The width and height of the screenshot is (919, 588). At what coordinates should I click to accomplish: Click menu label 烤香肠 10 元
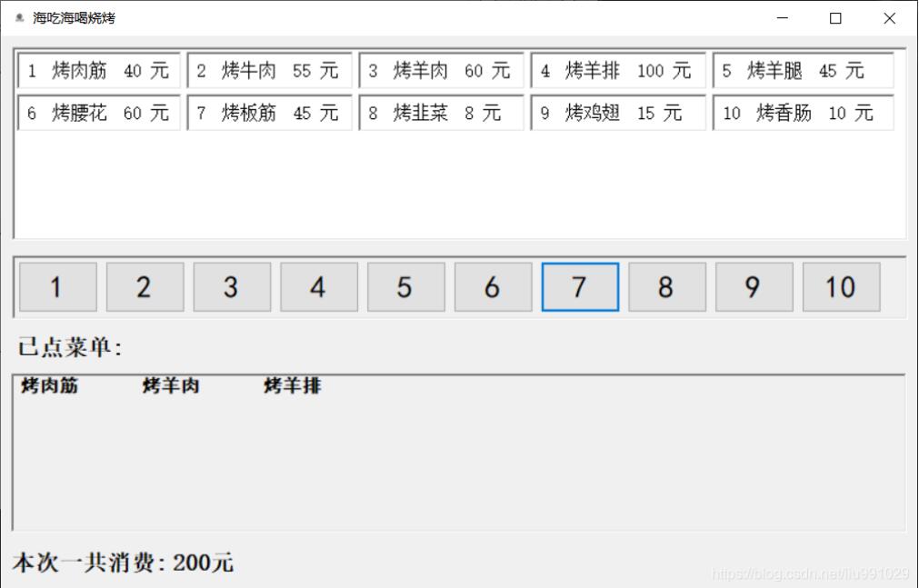[803, 113]
